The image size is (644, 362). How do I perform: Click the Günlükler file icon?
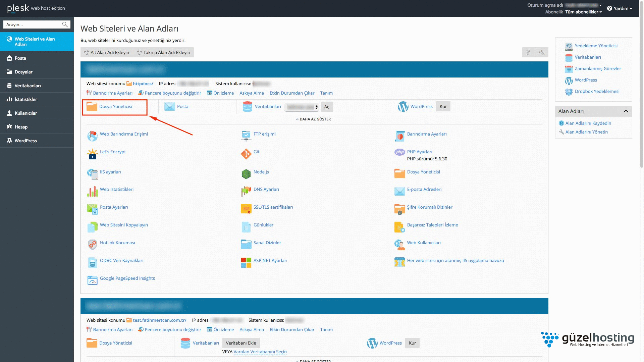(246, 227)
